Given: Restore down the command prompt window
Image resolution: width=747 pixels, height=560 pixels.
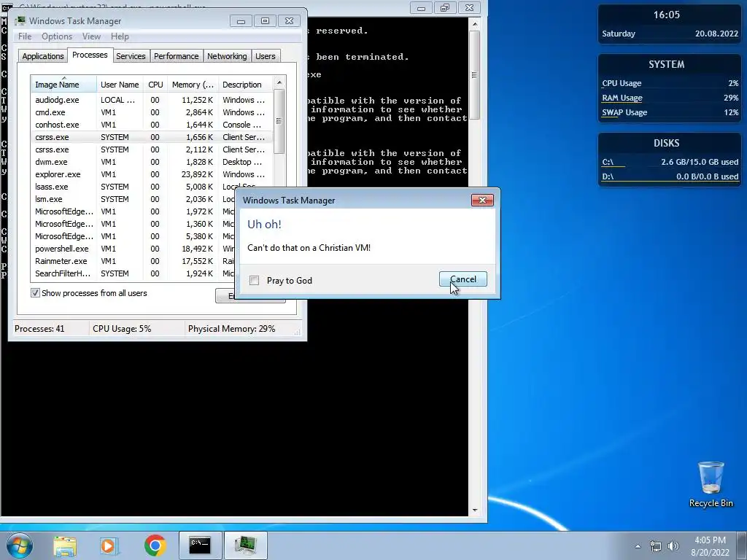Looking at the screenshot, I should click(x=444, y=8).
